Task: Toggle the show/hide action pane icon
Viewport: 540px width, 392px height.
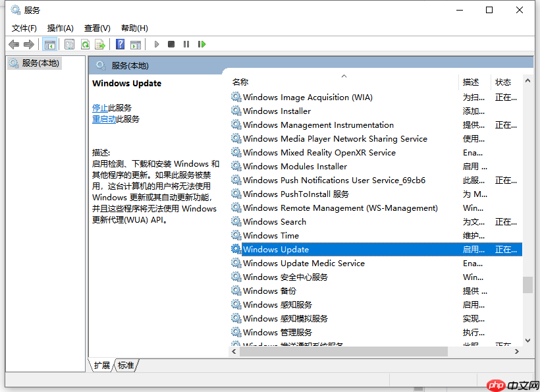Action: point(136,44)
